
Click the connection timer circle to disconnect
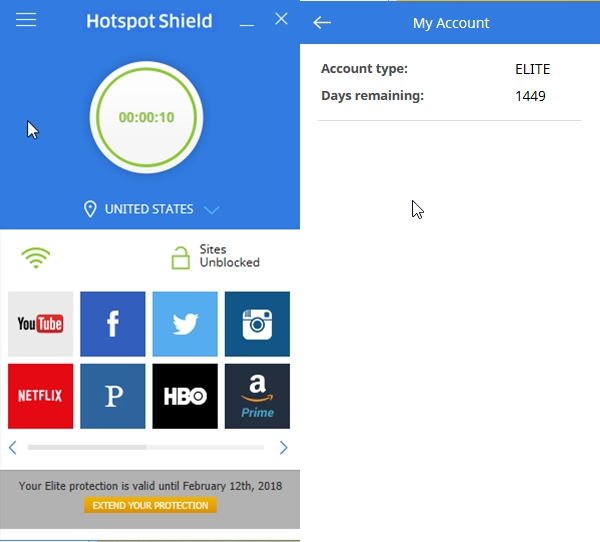[x=146, y=117]
